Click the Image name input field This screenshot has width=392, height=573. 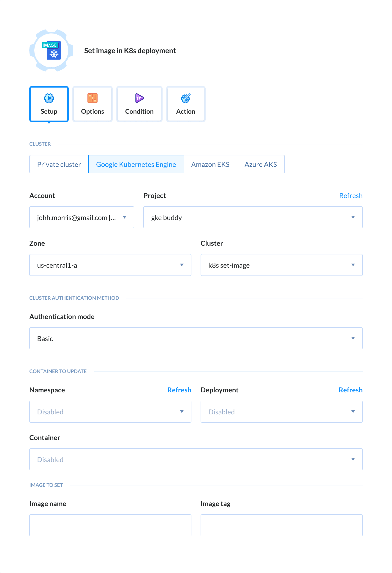[110, 525]
